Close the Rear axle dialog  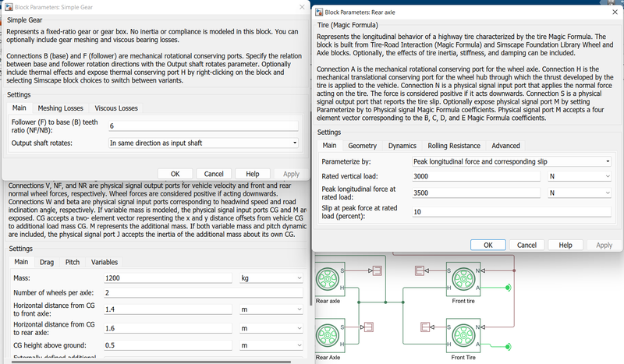pos(615,12)
